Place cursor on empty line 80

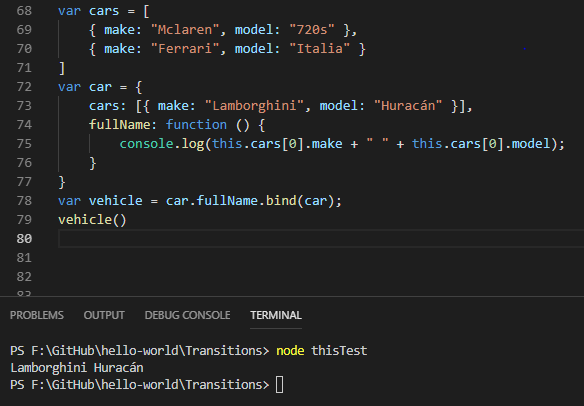[x=320, y=239]
